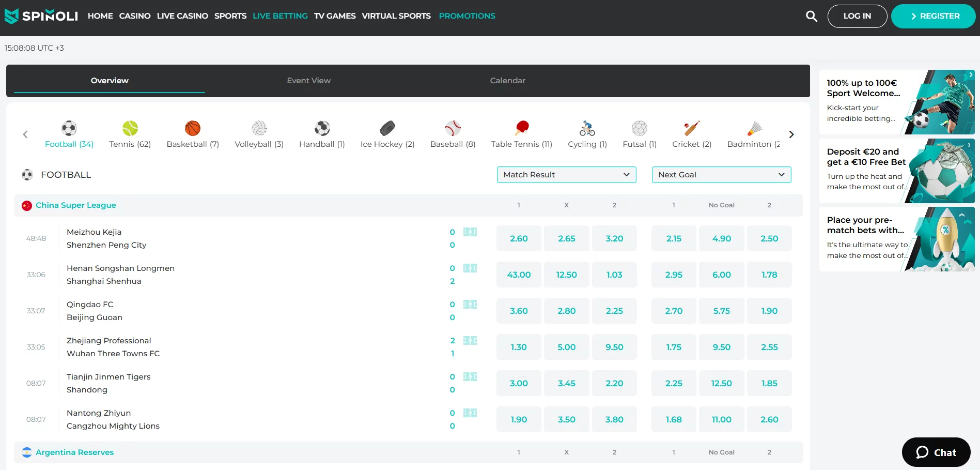This screenshot has height=470, width=980.
Task: Open the Next Goal dropdown
Action: [721, 175]
